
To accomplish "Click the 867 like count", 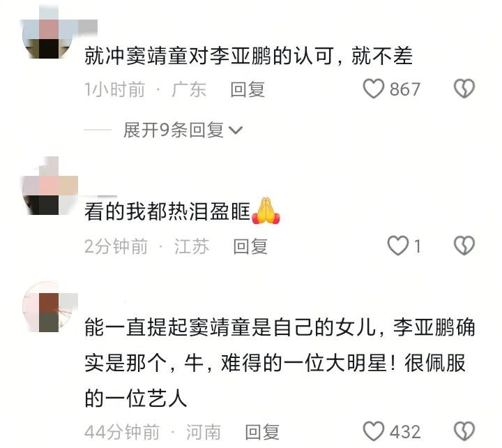I will coord(404,89).
